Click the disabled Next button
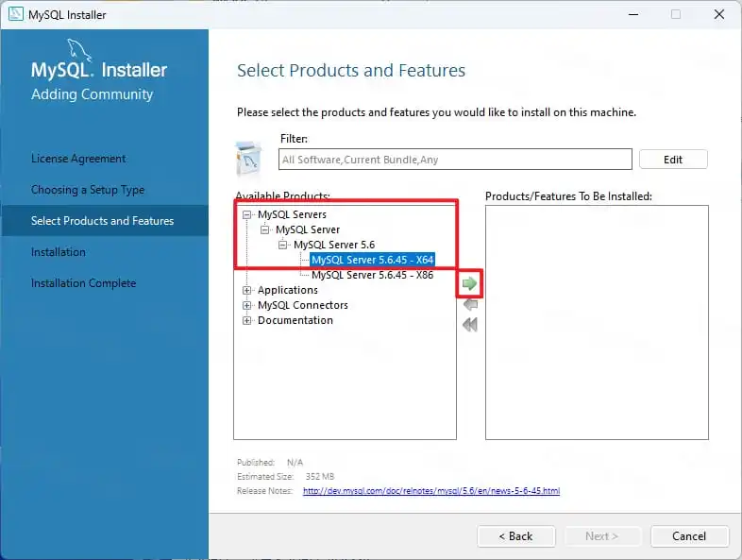This screenshot has height=560, width=742. point(601,536)
